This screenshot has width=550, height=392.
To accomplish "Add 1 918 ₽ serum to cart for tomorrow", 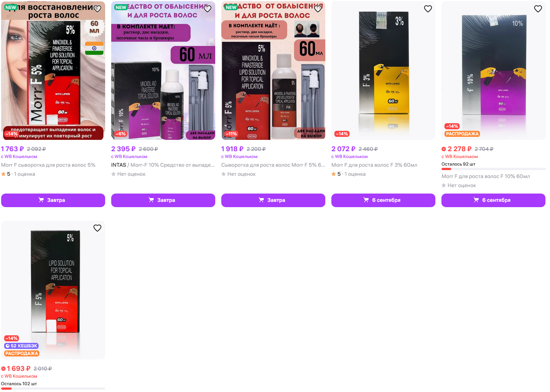I will click(x=273, y=200).
